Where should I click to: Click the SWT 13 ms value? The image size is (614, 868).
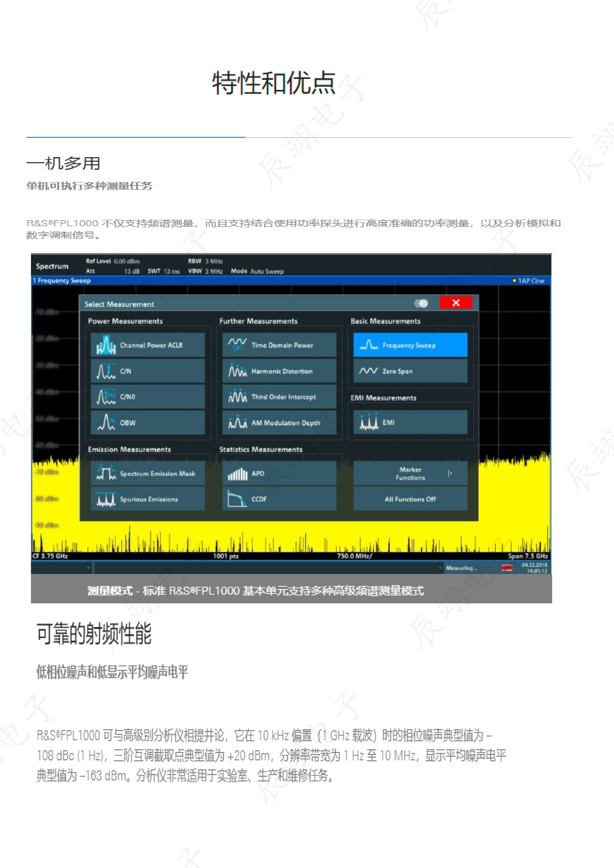(163, 271)
